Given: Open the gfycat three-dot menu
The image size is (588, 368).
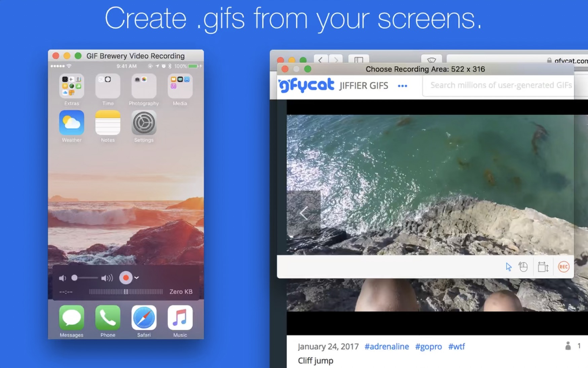Looking at the screenshot, I should 403,86.
